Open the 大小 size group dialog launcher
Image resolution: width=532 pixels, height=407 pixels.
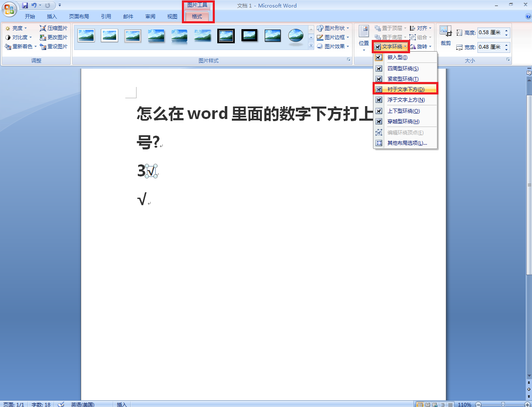[x=508, y=60]
